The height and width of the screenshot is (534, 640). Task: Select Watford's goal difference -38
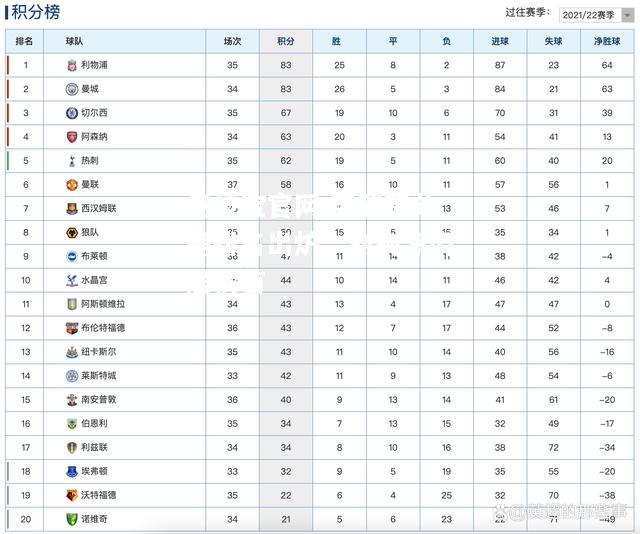(x=607, y=495)
